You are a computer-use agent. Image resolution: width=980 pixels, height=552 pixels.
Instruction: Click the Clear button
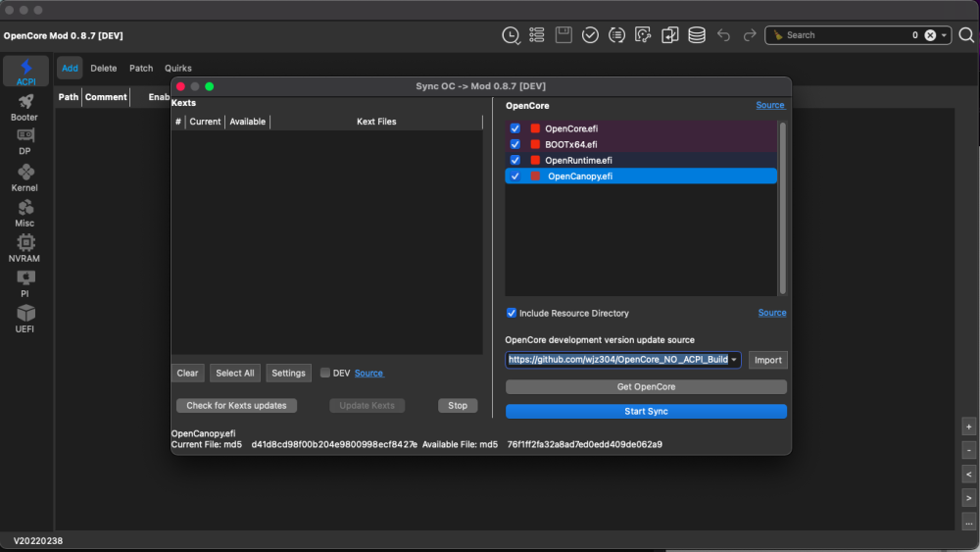click(x=187, y=373)
